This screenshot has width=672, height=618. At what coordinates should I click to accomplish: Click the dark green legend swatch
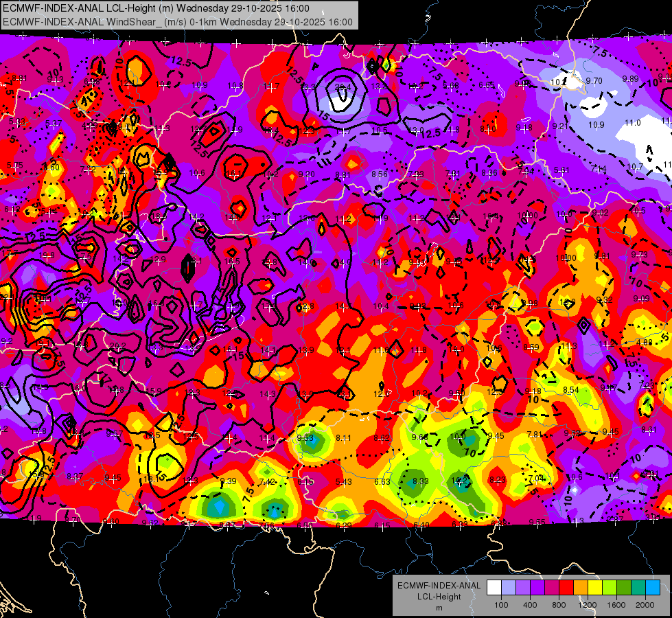[x=623, y=587]
